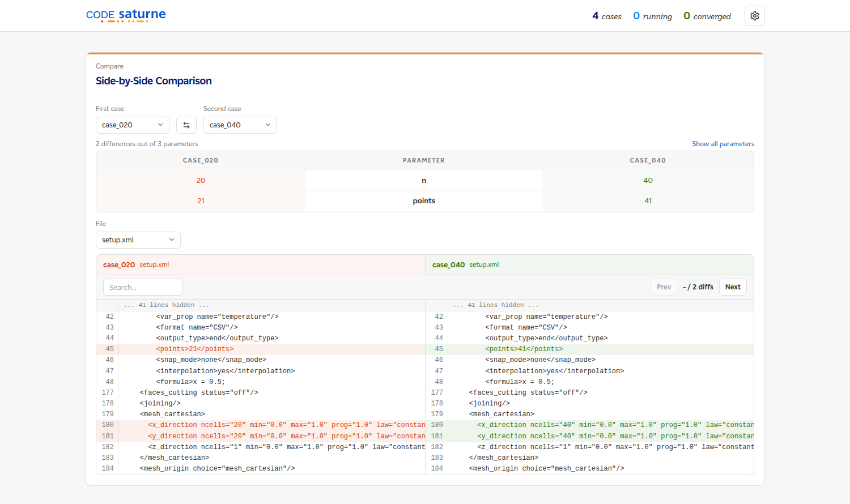Viewport: 850px width, 504px height.
Task: Open the File dropdown setup.xml
Action: click(x=138, y=240)
